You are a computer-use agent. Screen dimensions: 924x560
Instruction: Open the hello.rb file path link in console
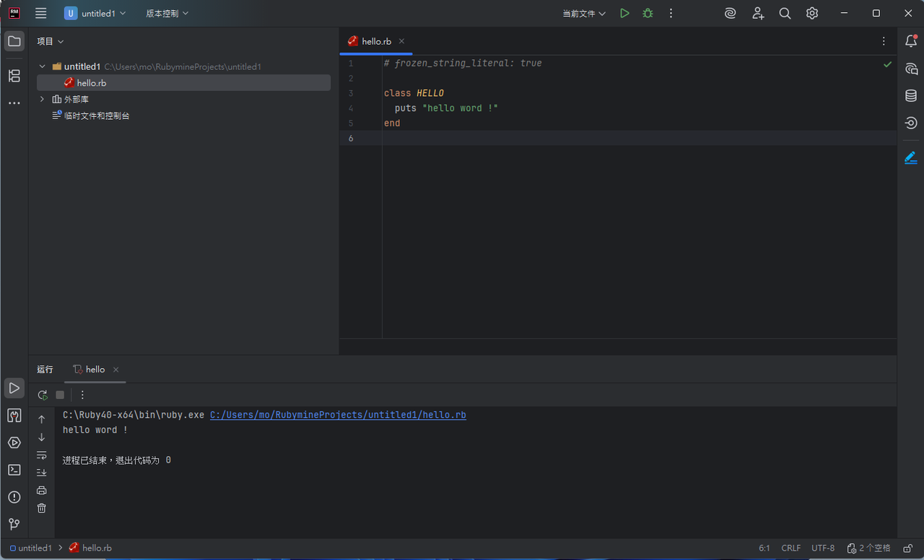tap(338, 415)
